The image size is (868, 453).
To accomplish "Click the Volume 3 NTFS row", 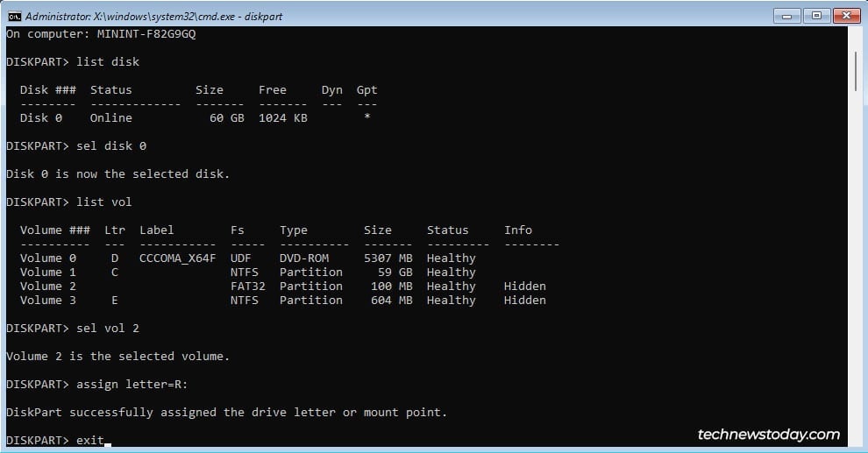I will tap(283, 301).
